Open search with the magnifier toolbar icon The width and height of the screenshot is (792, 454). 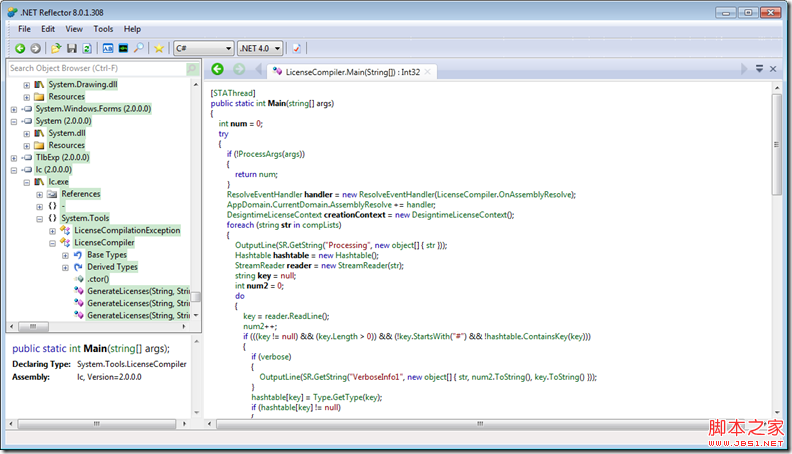tap(138, 48)
